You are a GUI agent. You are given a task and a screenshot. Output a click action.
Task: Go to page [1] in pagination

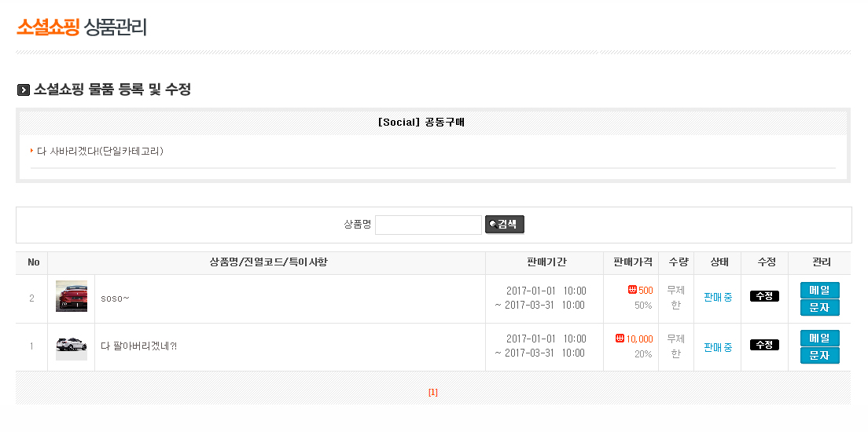433,393
